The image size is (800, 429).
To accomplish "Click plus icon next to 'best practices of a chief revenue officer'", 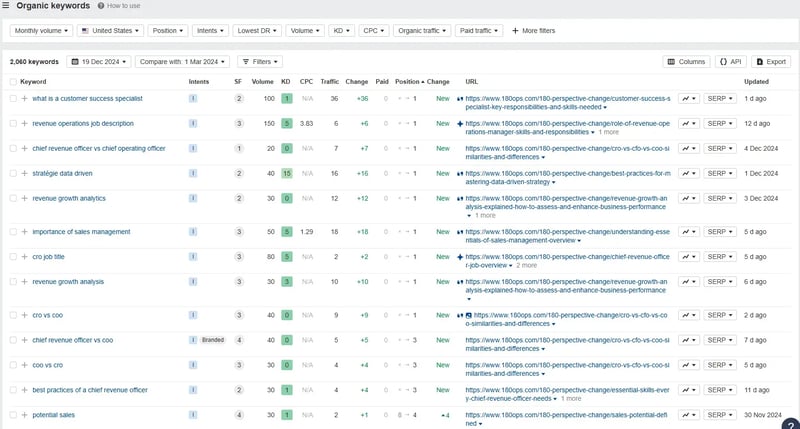I will [24, 390].
